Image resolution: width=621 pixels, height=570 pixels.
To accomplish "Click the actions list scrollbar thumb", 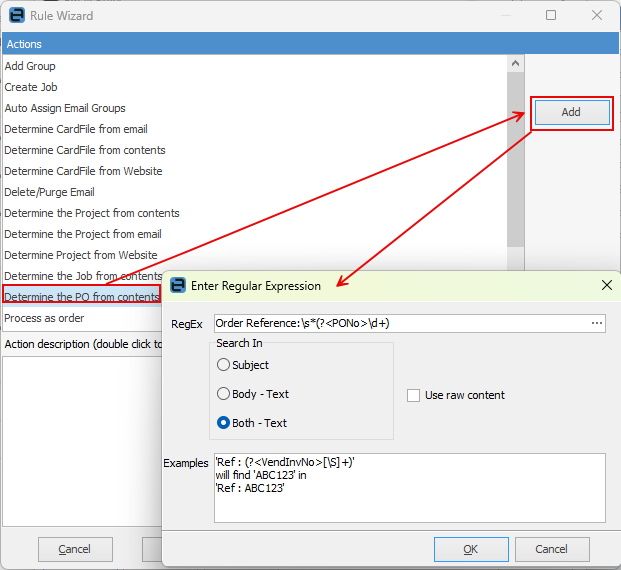I will click(x=515, y=159).
